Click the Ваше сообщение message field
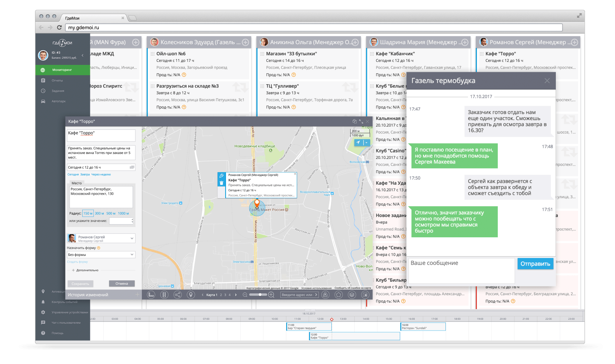 pos(462,271)
